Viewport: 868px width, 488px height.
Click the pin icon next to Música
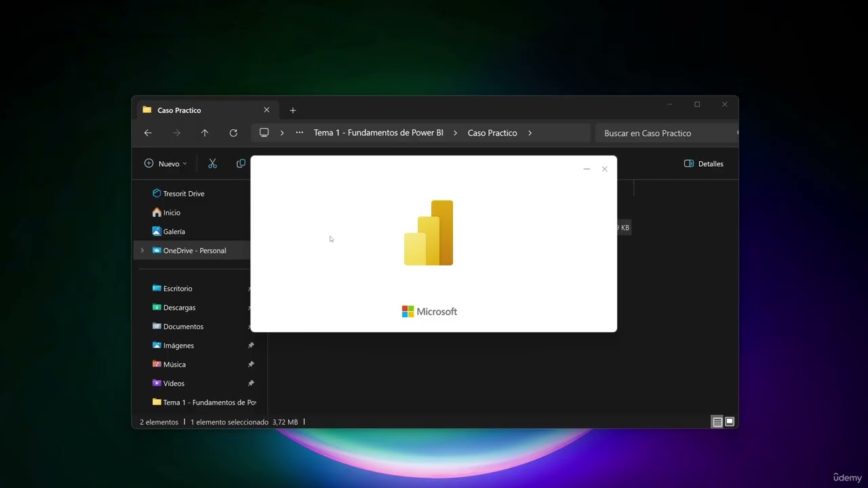[251, 364]
